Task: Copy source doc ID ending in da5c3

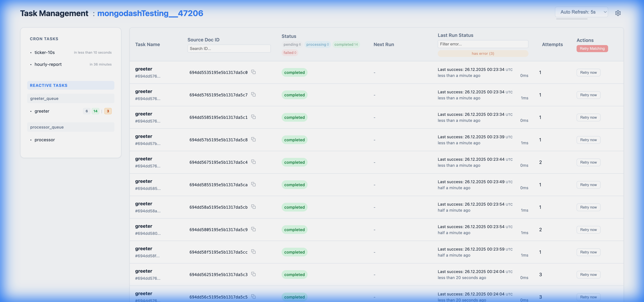Action: (254, 274)
